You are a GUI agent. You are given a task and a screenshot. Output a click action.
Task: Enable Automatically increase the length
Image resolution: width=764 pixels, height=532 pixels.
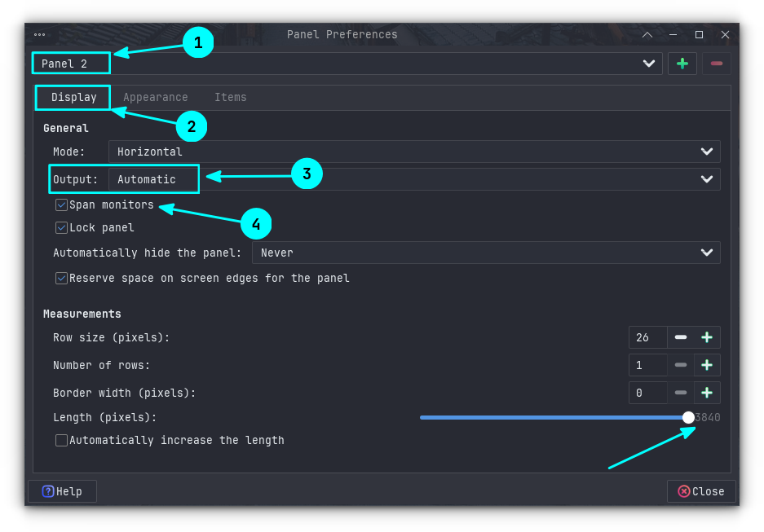[x=61, y=440]
